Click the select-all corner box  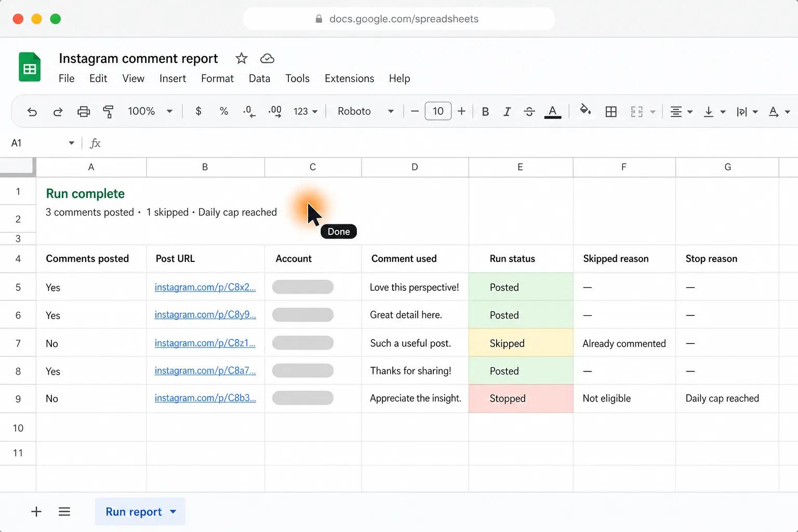18,167
